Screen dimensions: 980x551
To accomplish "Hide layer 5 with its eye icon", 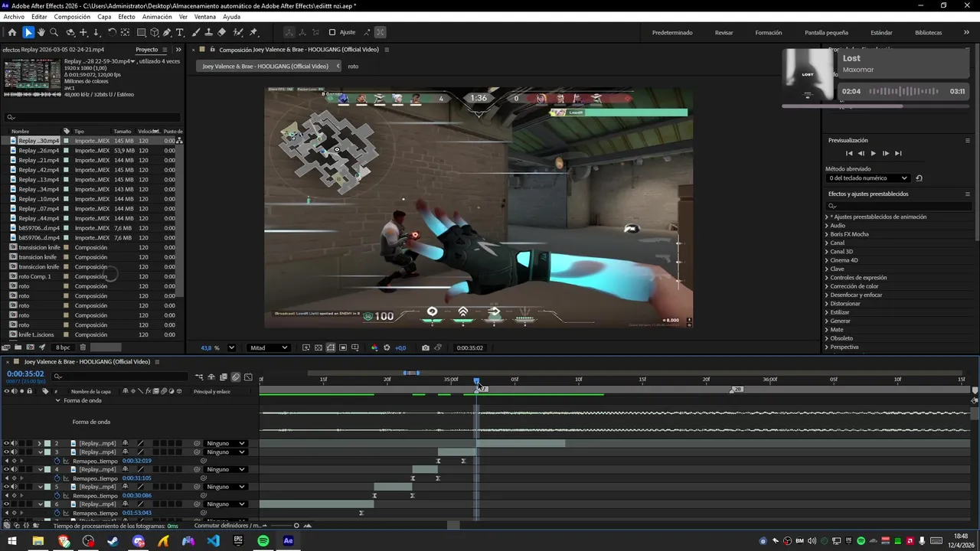I will coord(6,487).
